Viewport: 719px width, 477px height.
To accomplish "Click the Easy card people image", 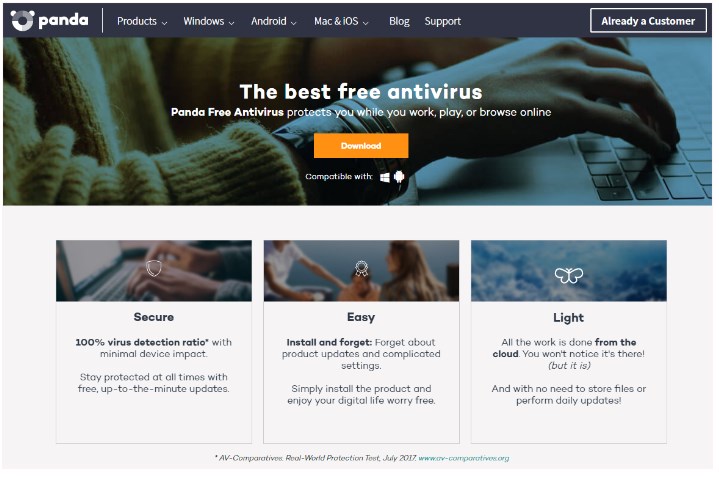I will (361, 271).
